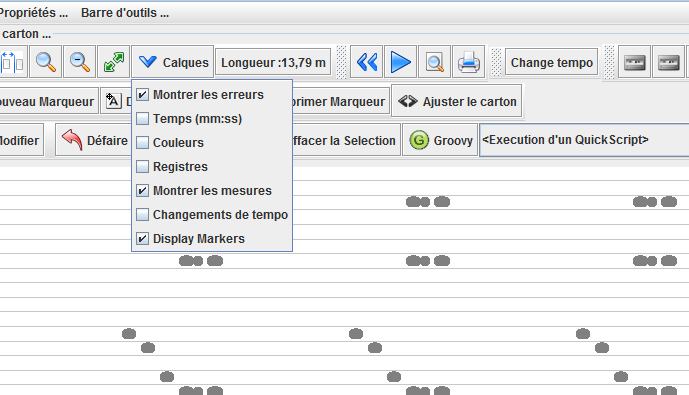Image resolution: width=689 pixels, height=395 pixels.
Task: Uncheck Montrer les erreurs checkbox
Action: point(142,94)
